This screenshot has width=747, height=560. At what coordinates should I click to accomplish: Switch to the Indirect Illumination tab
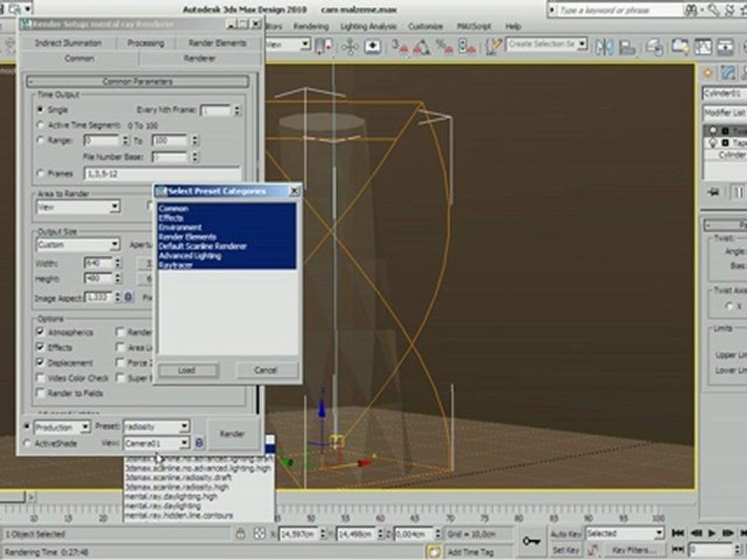[x=68, y=43]
